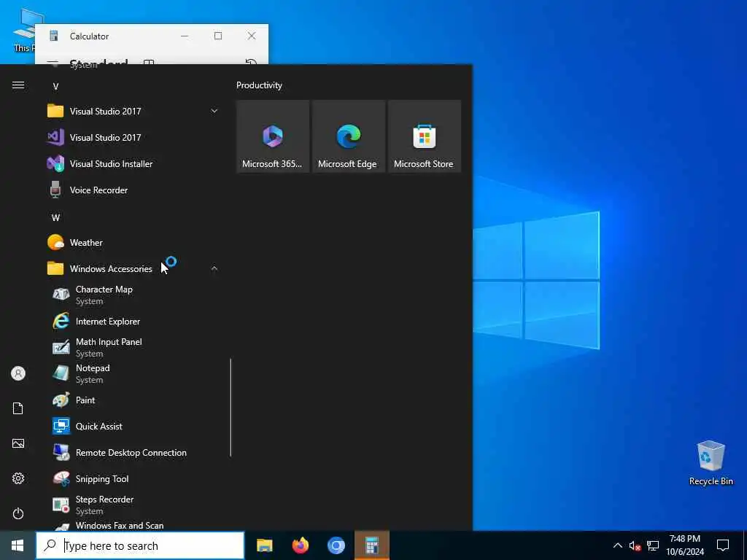Switch to Calculator on taskbar
Screen dimensions: 747x560
point(372,545)
